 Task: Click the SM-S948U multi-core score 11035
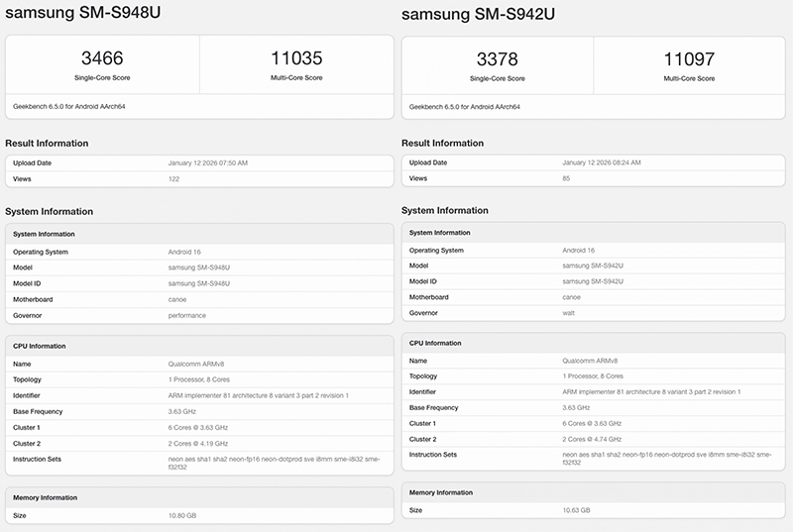point(295,57)
